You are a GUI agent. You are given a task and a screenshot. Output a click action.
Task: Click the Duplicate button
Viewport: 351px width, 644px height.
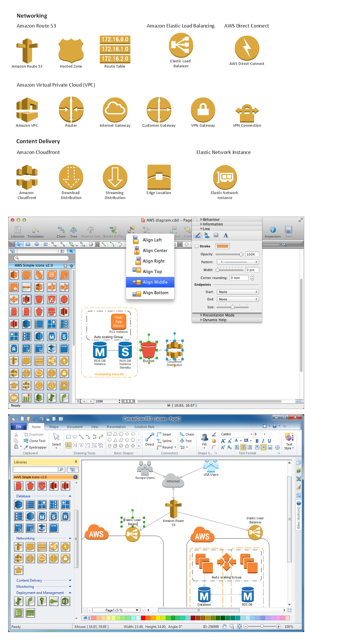[34, 434]
